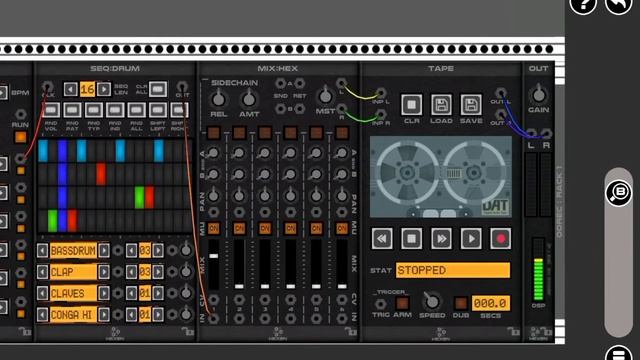This screenshot has height=360, width=640.
Task: Mute mixer channel 5 with ON button
Action: pos(316,229)
